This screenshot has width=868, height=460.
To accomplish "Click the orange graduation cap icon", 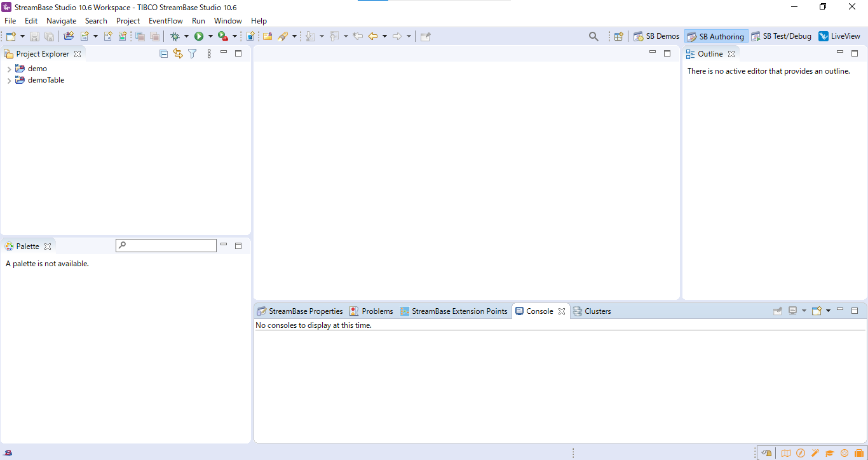I will [x=829, y=453].
